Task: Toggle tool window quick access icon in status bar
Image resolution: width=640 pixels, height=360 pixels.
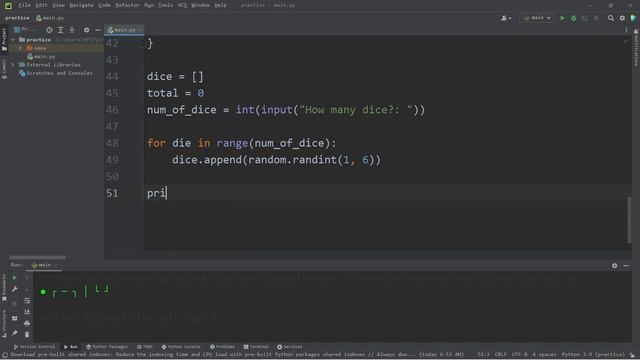Action: (4, 355)
